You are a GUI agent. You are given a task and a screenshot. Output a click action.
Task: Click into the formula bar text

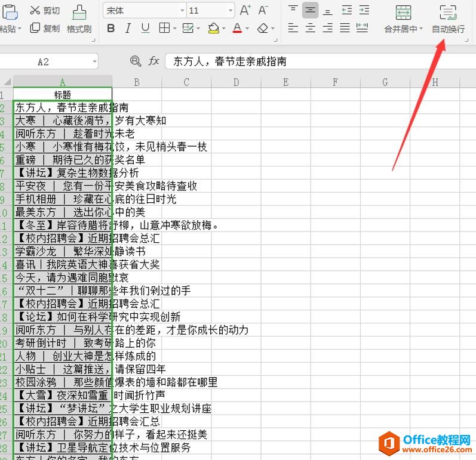[x=321, y=61]
